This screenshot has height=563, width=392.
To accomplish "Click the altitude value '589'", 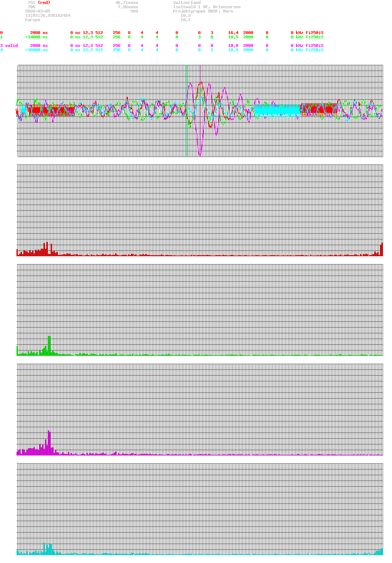I will 134,11.
